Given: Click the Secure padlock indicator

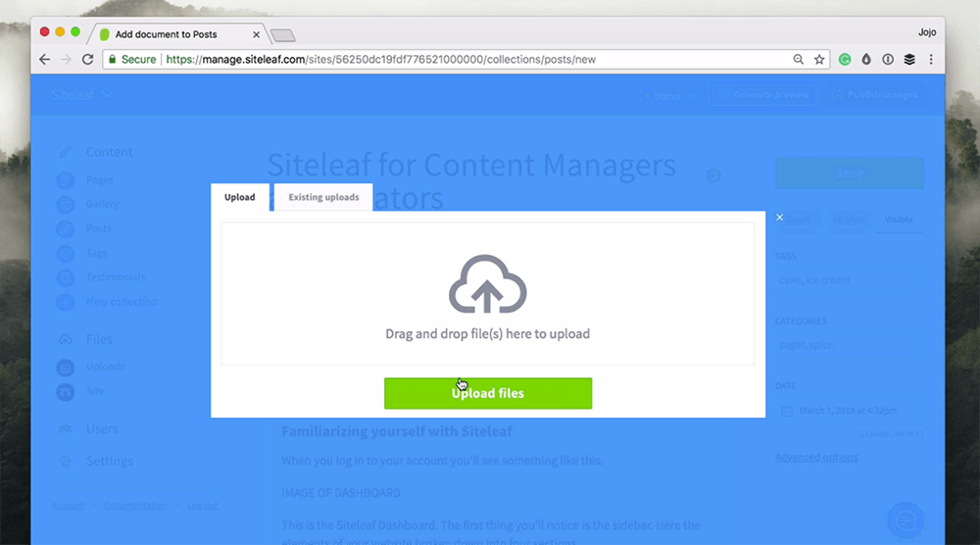Looking at the screenshot, I should pos(132,60).
